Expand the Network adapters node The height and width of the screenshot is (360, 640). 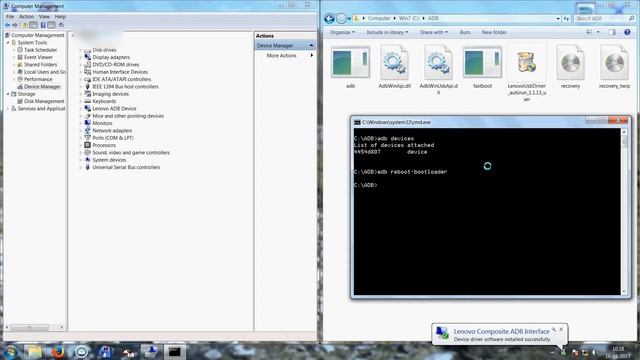(x=80, y=131)
